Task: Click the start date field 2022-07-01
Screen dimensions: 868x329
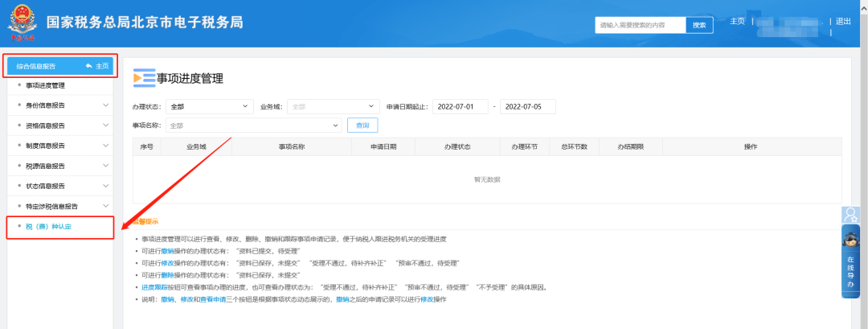Action: 460,106
